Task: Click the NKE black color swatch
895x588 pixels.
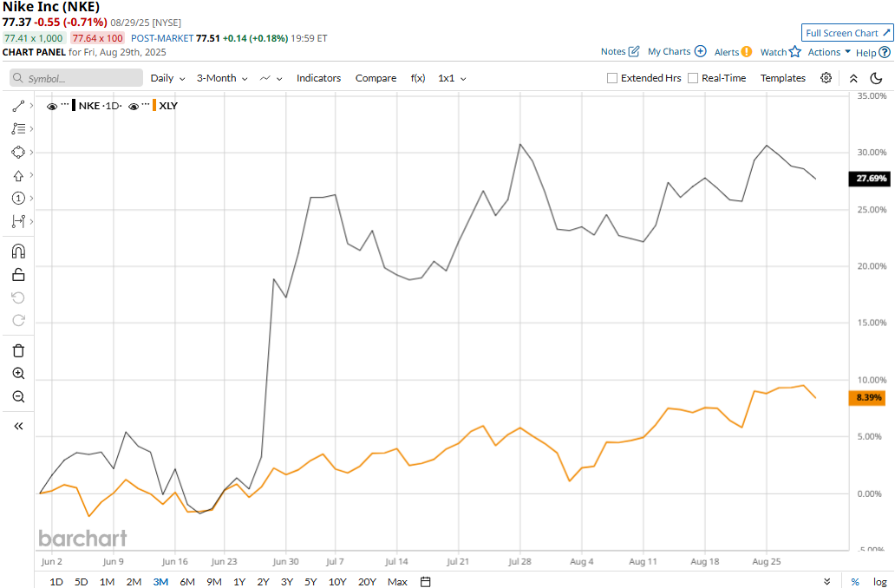Action: pos(74,106)
